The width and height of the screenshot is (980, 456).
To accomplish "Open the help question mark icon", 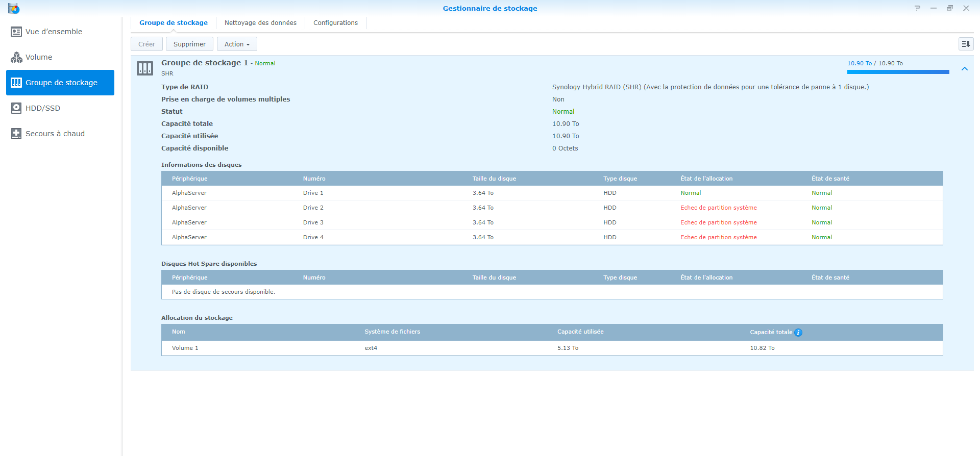I will point(917,8).
